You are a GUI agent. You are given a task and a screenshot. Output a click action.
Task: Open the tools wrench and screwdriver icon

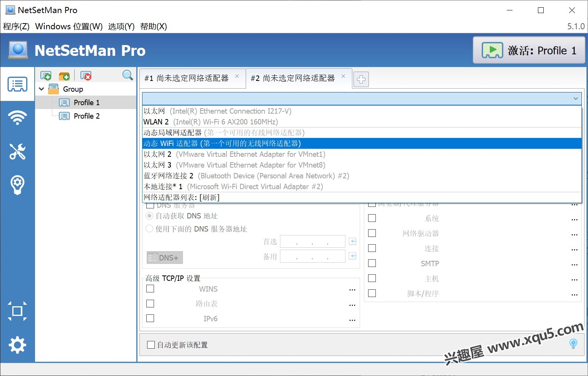[x=17, y=151]
